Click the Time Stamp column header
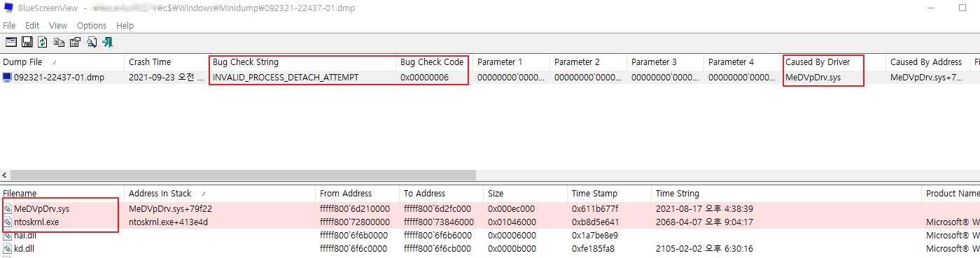The image size is (980, 258). 610,193
